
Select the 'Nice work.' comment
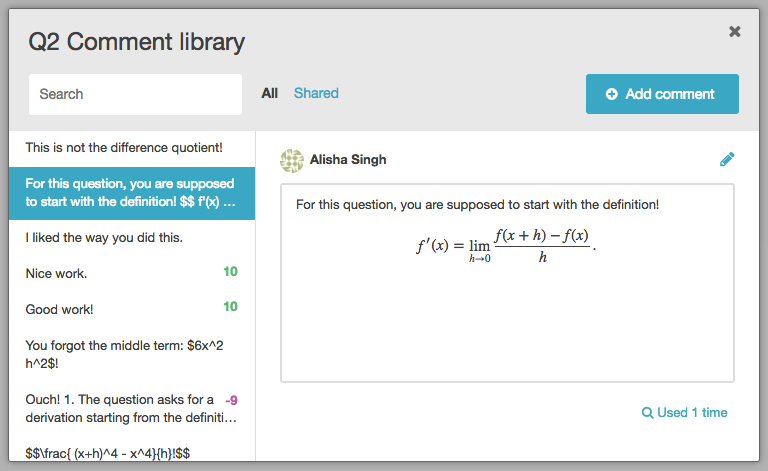(132, 273)
